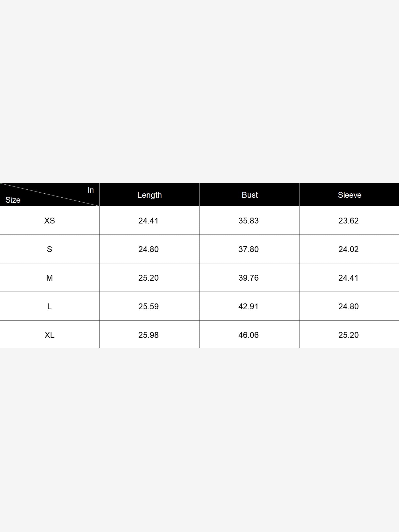Select the L size row label

pyautogui.click(x=49, y=306)
